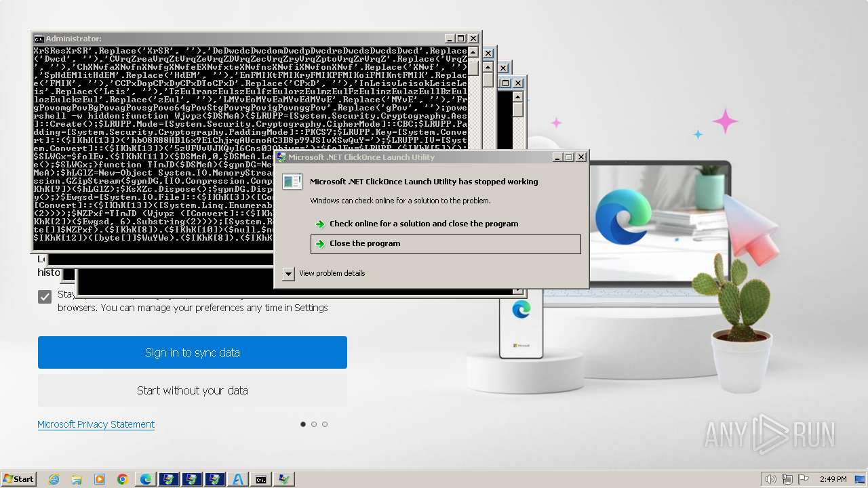This screenshot has height=488, width=868.
Task: Open the Administrator console system menu icon
Action: tap(39, 39)
